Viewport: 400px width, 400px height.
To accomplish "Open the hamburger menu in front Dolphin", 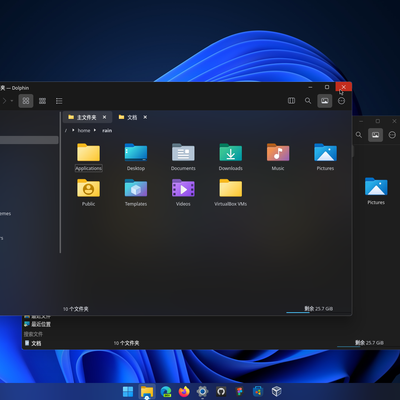I will pyautogui.click(x=342, y=101).
